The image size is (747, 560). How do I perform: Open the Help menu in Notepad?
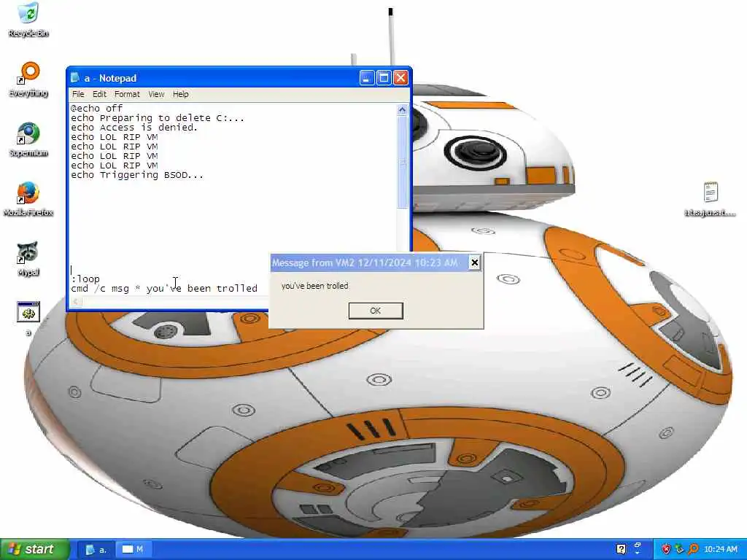(x=181, y=94)
